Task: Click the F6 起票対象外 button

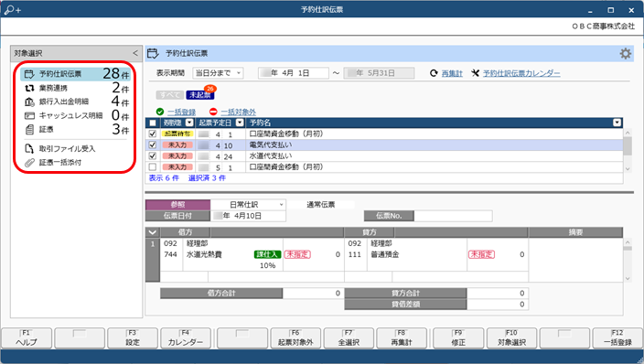Action: pos(295,338)
